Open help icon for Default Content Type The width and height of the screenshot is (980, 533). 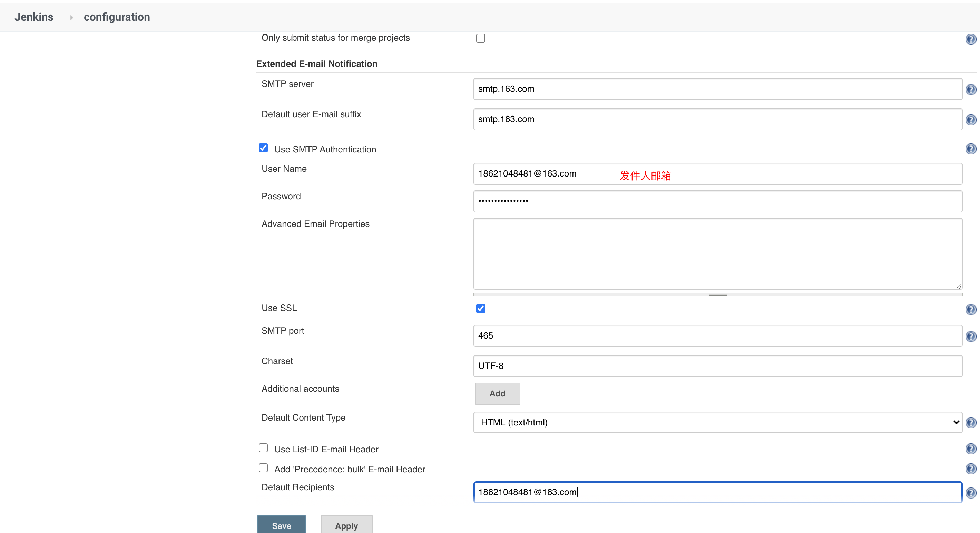[970, 422]
